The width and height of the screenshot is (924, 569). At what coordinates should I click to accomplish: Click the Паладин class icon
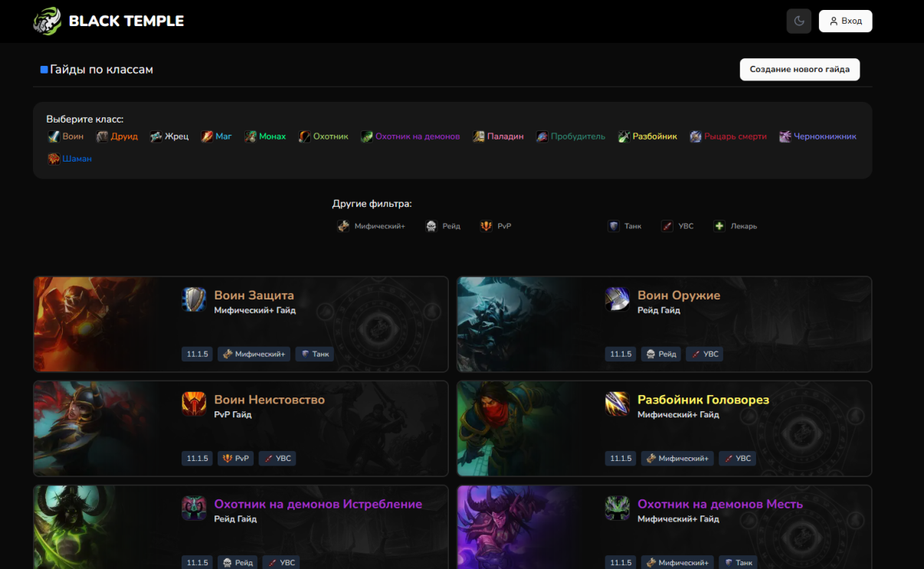480,136
